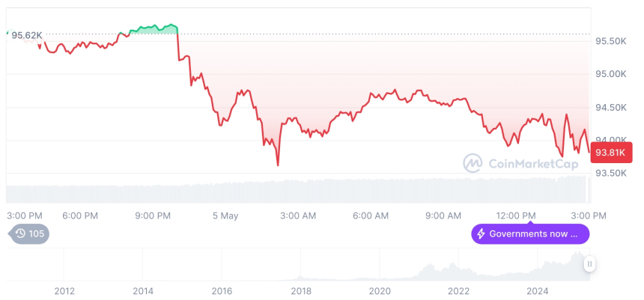644x300 pixels.
Task: Click 2024 on the bottom year axis
Action: [x=537, y=291]
